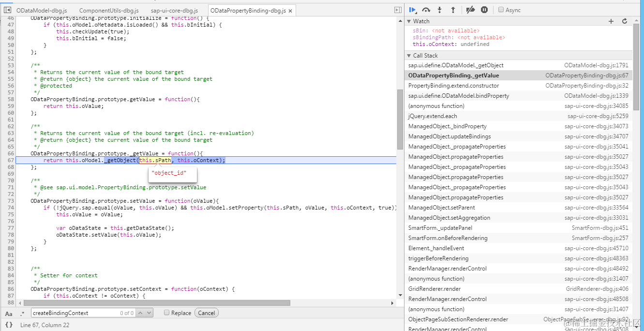Click line number 74 in gutter
The height and width of the screenshot is (331, 644).
point(11,208)
